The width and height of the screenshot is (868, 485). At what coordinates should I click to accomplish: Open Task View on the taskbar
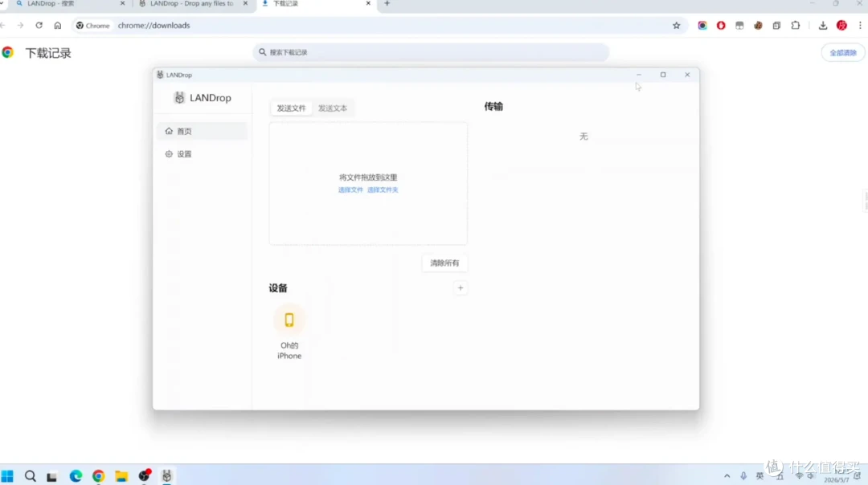52,476
